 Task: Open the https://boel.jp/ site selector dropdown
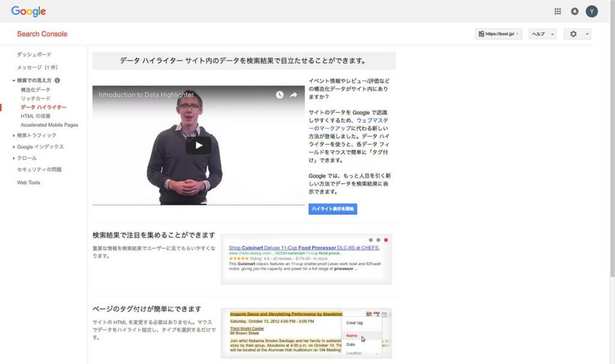(498, 34)
